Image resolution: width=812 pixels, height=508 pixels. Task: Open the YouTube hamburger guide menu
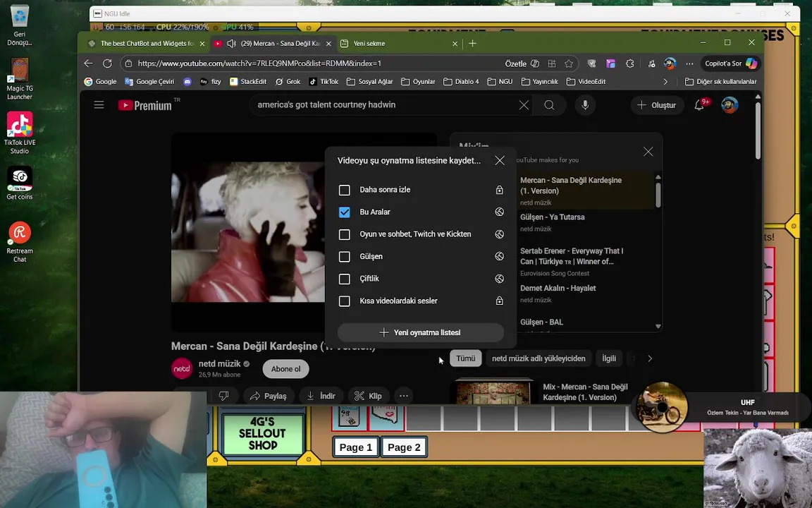tap(99, 104)
